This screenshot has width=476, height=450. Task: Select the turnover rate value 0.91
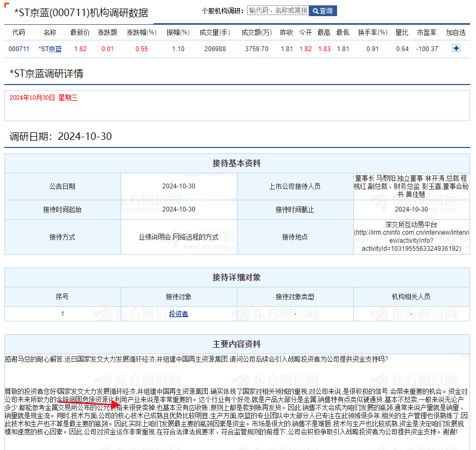pos(373,49)
